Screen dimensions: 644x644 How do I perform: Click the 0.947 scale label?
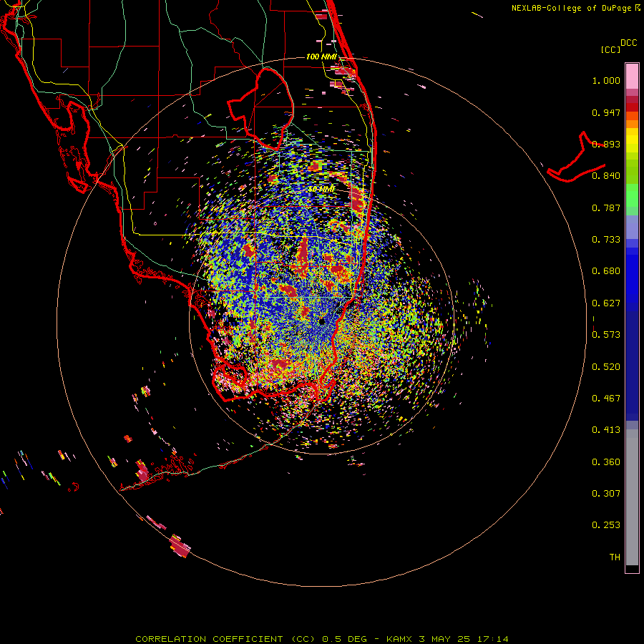(x=606, y=112)
